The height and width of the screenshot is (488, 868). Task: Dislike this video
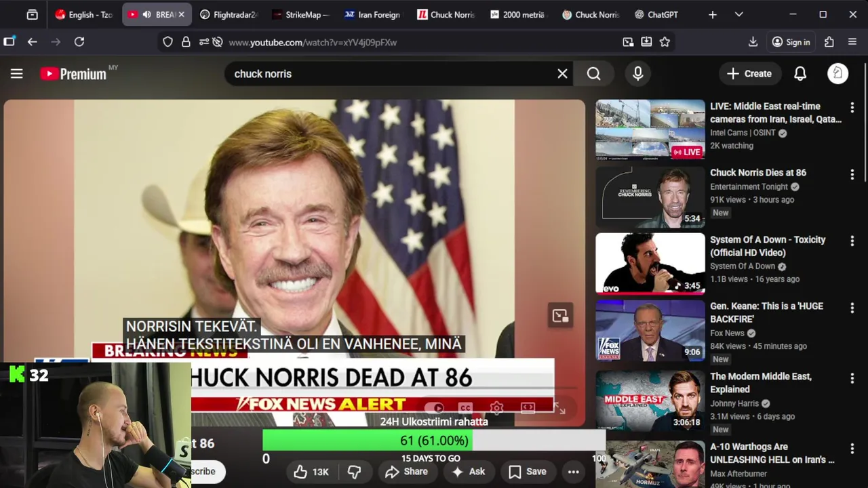pyautogui.click(x=353, y=472)
